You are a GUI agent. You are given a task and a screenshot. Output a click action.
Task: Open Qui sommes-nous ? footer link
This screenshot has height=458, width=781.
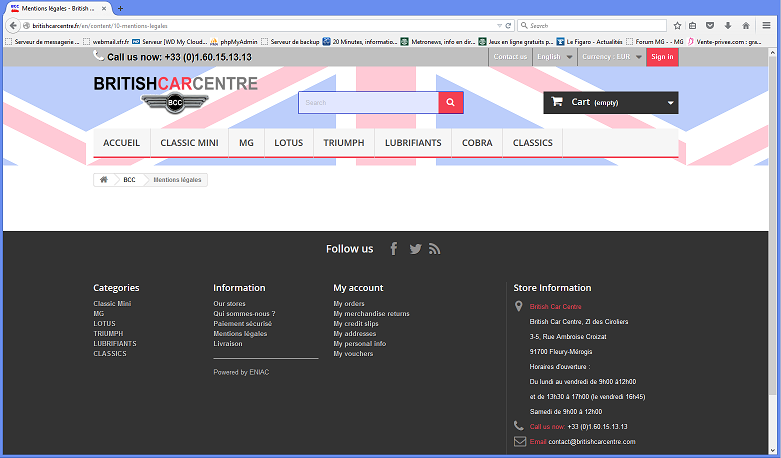tap(244, 314)
